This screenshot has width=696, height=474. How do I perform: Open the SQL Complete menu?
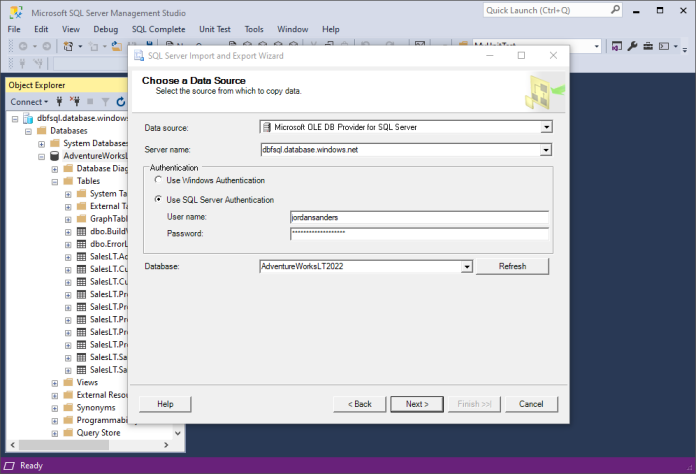[160, 29]
